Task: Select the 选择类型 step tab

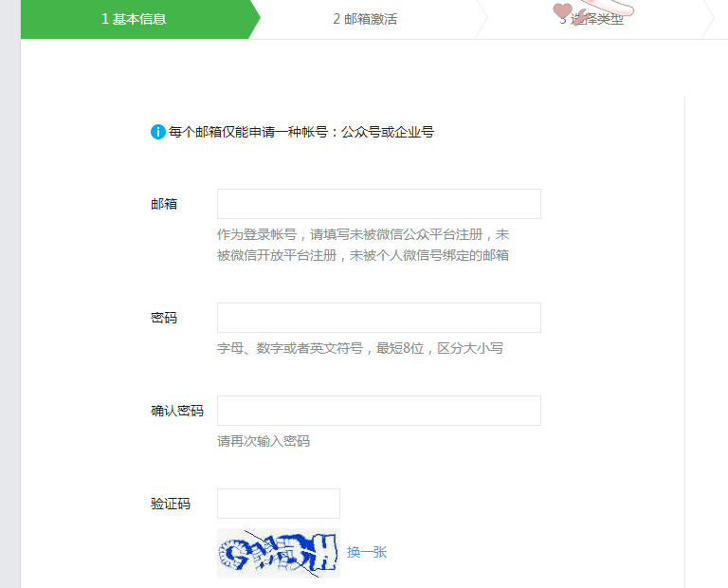Action: (x=591, y=19)
